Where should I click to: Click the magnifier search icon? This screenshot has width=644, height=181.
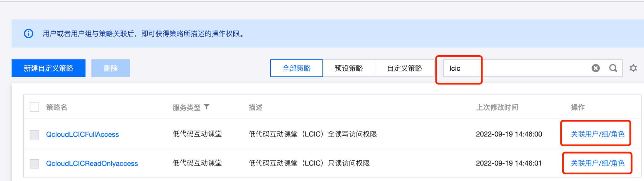coord(613,68)
